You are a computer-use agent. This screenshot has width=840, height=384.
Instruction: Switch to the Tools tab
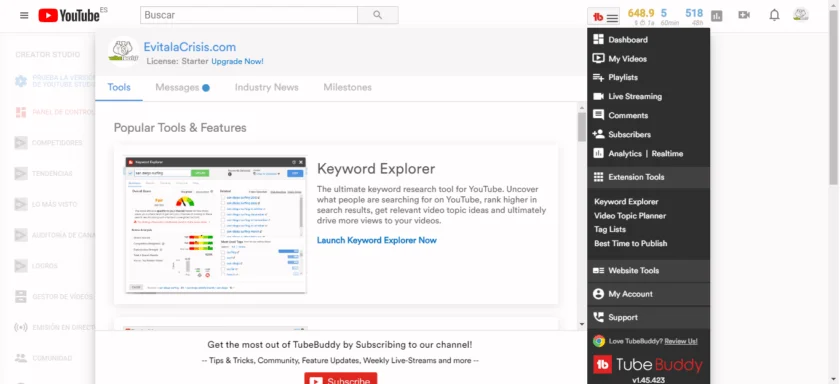(x=119, y=87)
